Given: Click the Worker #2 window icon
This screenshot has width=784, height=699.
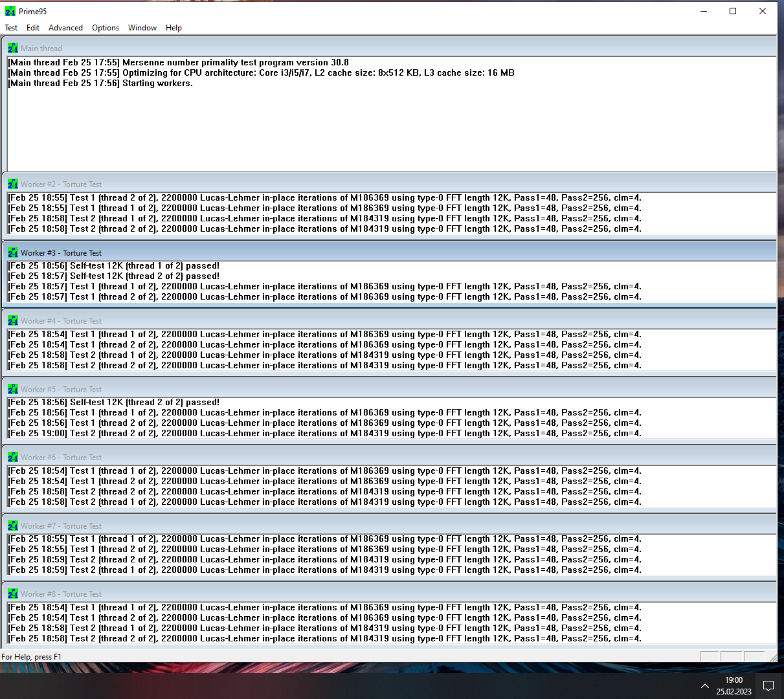Looking at the screenshot, I should tap(13, 184).
